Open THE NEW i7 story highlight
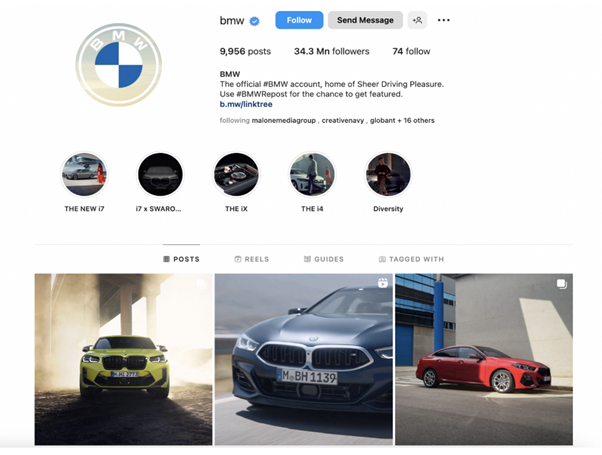602x455 pixels. coord(84,175)
